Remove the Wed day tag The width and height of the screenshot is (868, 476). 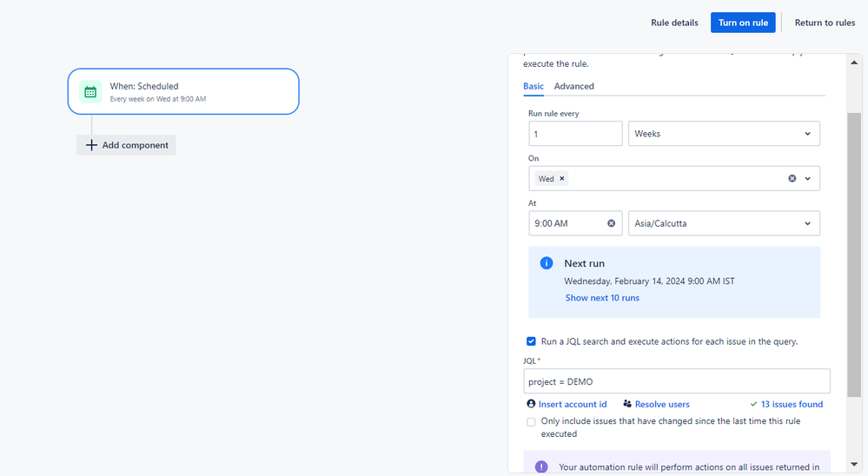point(562,178)
